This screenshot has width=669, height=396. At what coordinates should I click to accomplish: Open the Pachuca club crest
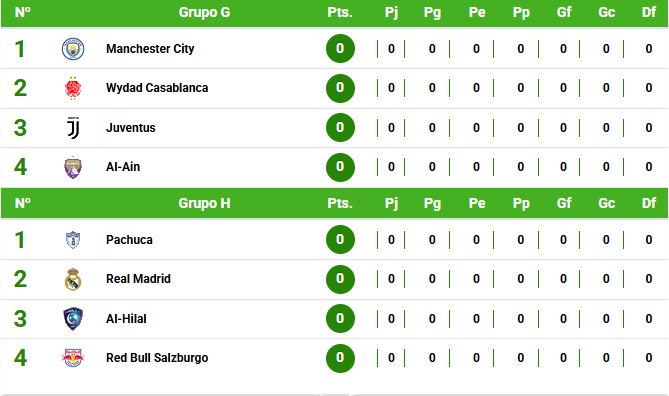tap(73, 240)
